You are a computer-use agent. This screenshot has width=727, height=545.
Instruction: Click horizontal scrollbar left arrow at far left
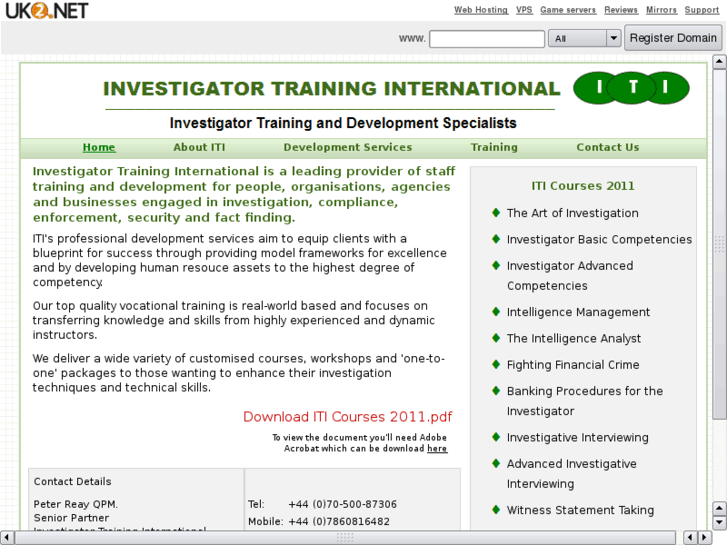(x=6, y=538)
